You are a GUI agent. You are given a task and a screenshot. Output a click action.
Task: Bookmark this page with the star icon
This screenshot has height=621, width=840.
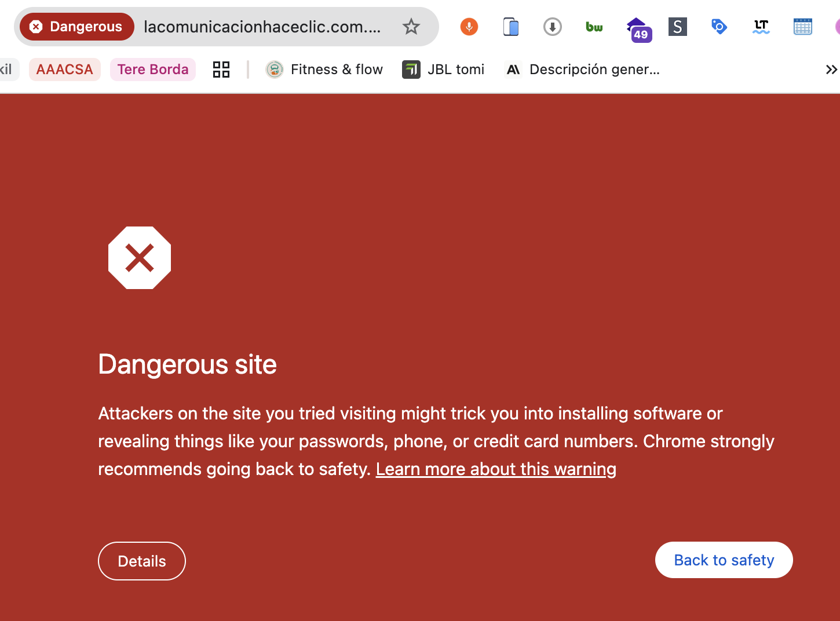(411, 27)
